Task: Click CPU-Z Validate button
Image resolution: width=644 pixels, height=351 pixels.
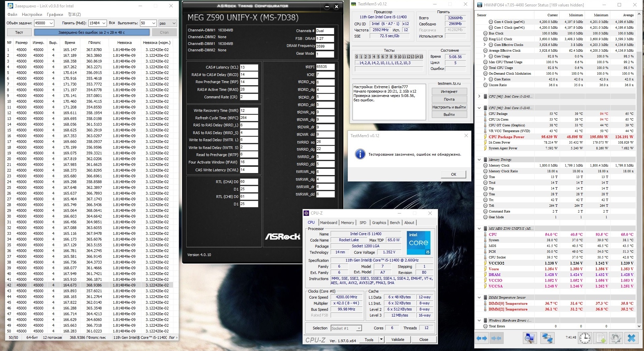Action: click(x=398, y=340)
